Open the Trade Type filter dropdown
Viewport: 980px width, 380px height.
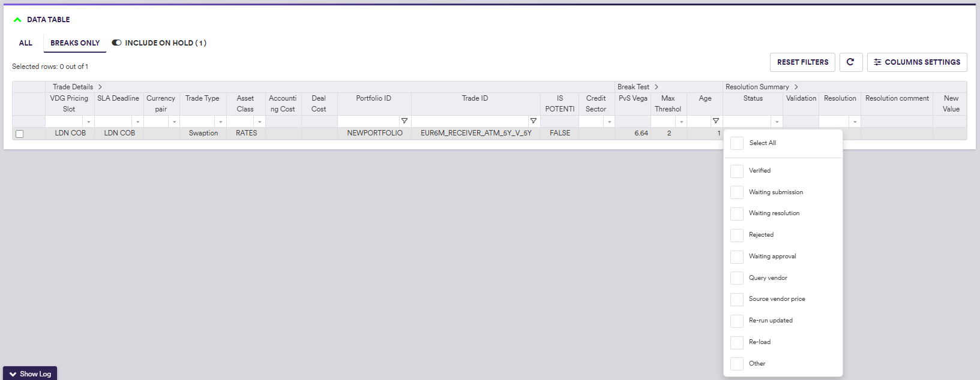(221, 122)
